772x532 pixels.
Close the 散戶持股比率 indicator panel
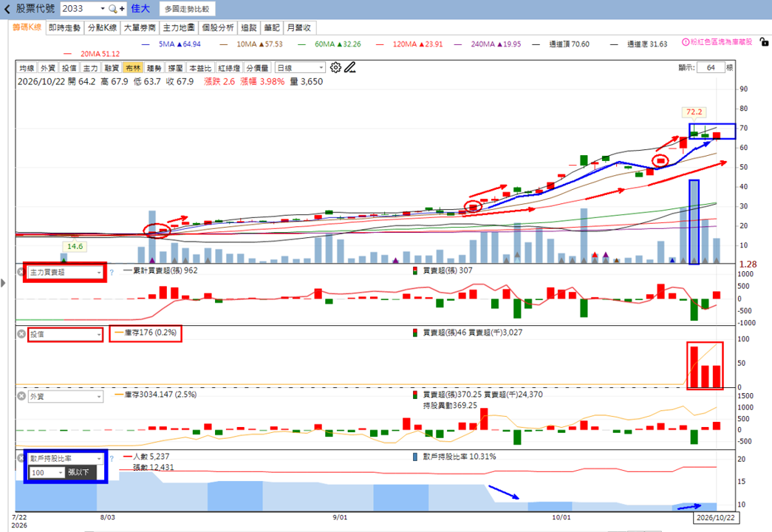[20, 458]
